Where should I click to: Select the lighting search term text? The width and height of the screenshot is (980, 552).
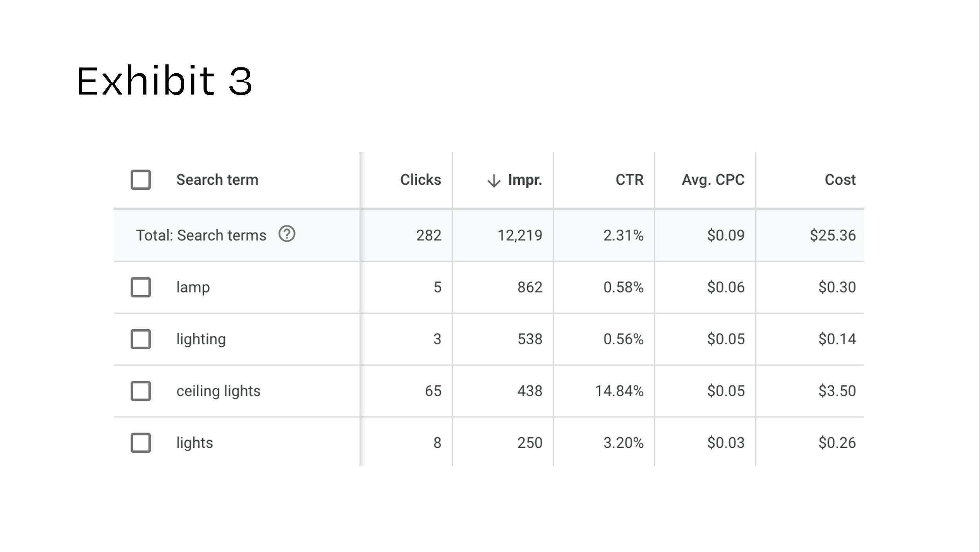click(201, 339)
